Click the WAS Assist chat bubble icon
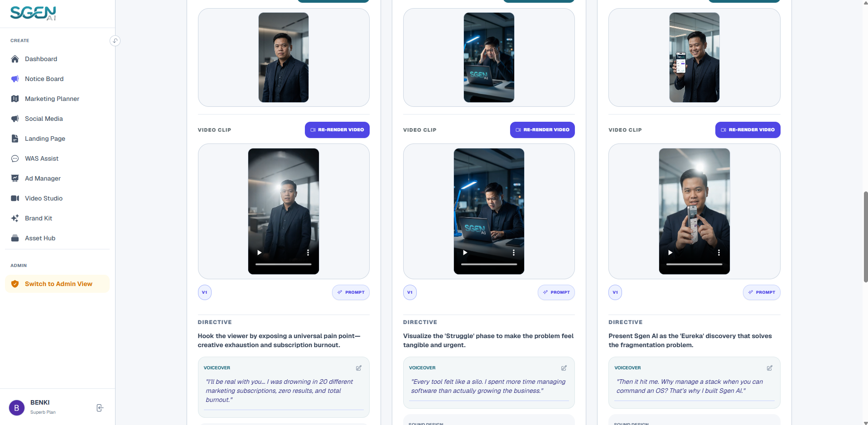Screen dimensions: 868x425 (x=15, y=158)
